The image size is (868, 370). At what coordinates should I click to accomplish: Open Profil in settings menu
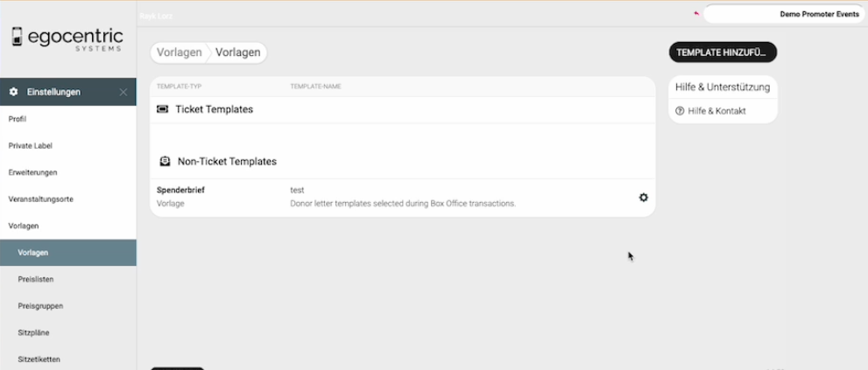pyautogui.click(x=18, y=118)
